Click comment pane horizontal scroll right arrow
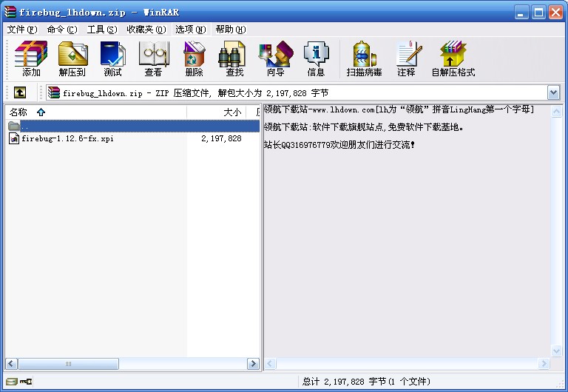The height and width of the screenshot is (392, 568). pos(544,363)
